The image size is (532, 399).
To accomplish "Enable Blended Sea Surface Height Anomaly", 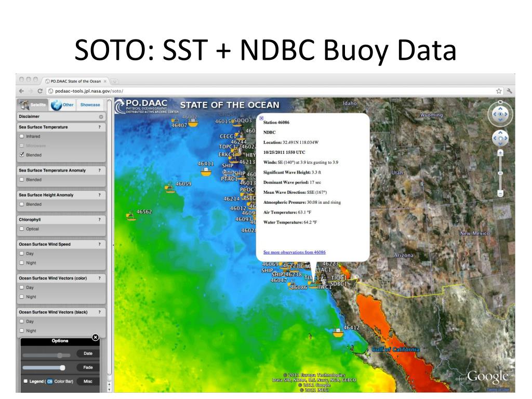I will [22, 204].
